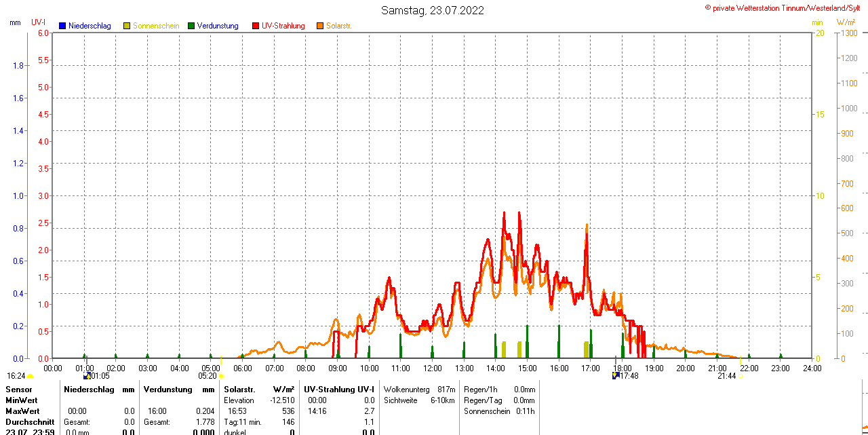The image size is (868, 435).
Task: Click the sunrise icon beside 05:20
Action: point(222,375)
